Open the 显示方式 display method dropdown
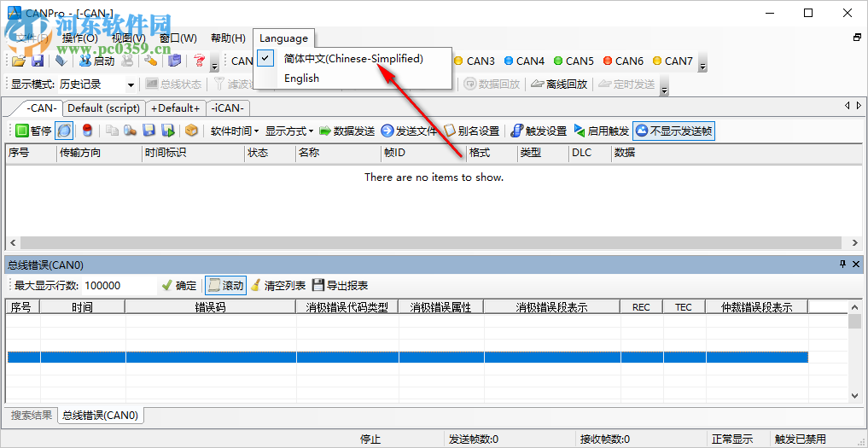 click(289, 131)
